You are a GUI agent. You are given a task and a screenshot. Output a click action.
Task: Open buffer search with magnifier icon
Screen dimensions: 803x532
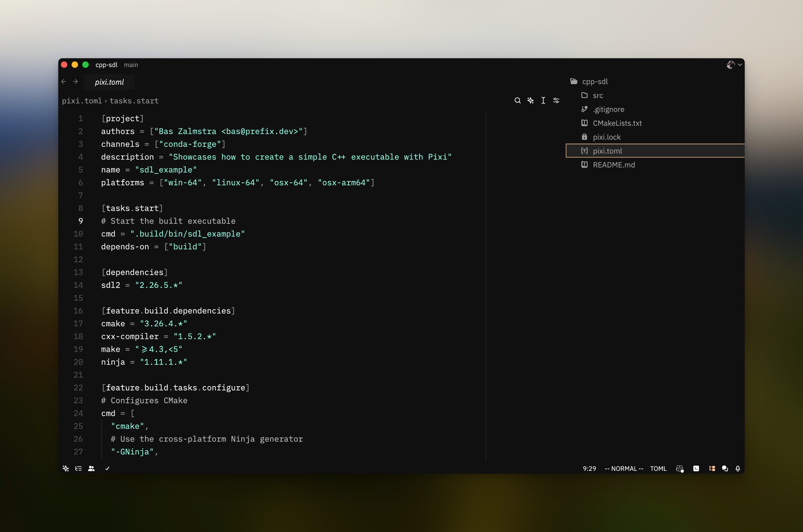coord(517,100)
